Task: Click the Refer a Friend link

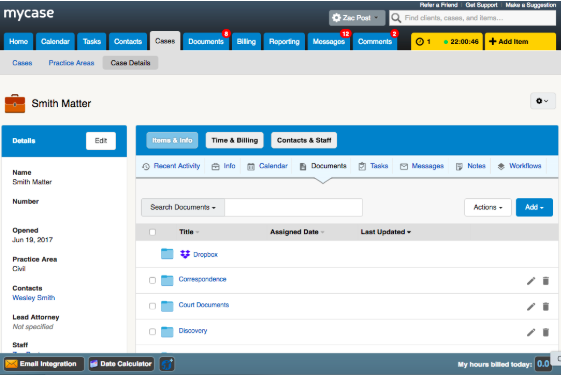Action: pyautogui.click(x=438, y=5)
